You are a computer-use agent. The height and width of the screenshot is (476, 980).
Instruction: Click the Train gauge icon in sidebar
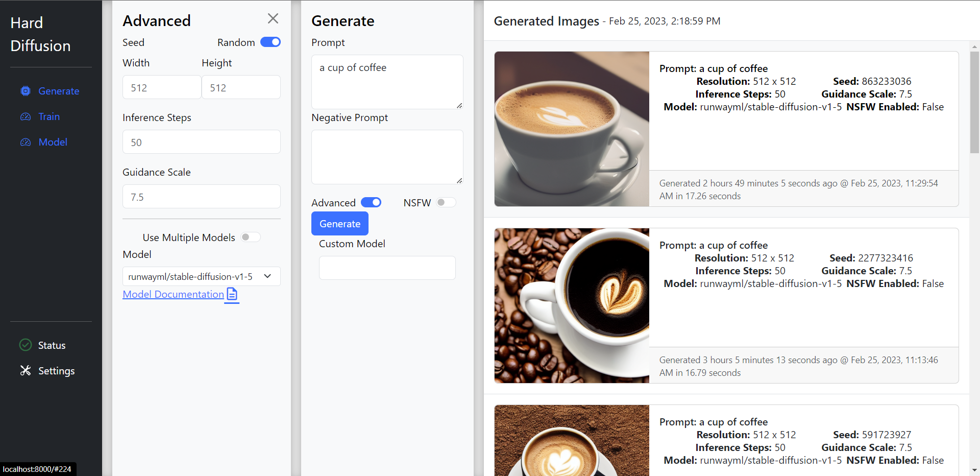coord(26,116)
